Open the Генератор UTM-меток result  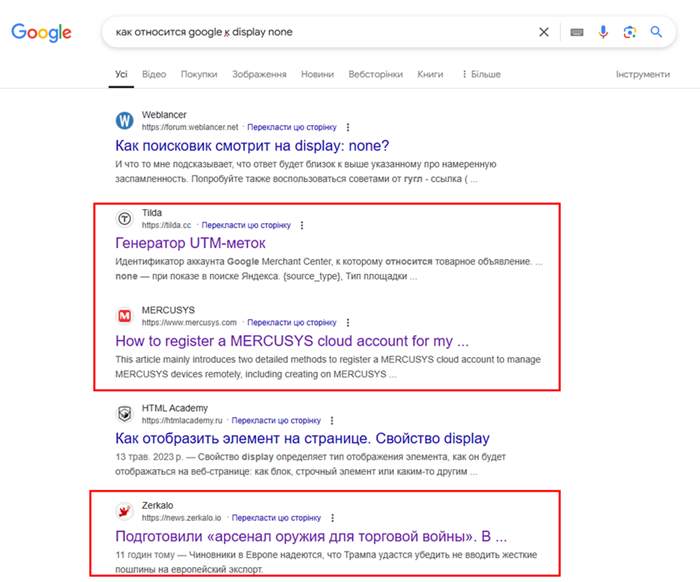tap(190, 243)
